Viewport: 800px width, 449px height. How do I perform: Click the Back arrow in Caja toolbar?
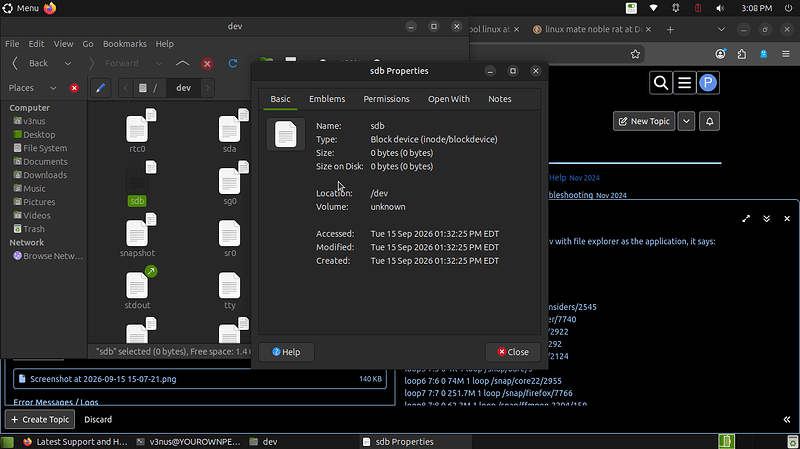(x=30, y=63)
